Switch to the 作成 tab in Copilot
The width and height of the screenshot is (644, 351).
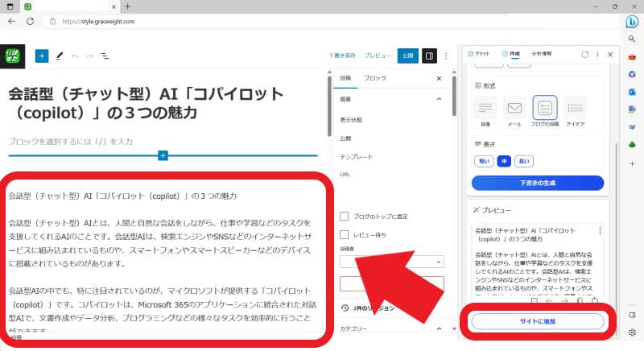511,54
